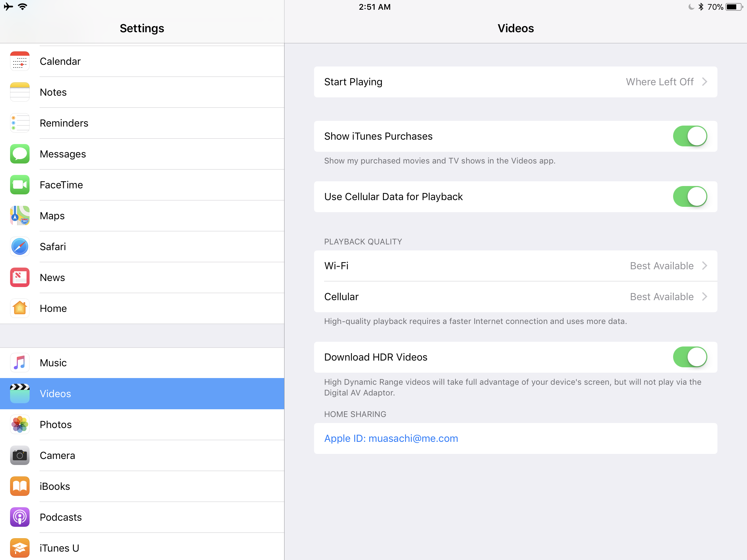Open Calendar settings row
Viewport: 747px width, 560px height.
[x=142, y=61]
